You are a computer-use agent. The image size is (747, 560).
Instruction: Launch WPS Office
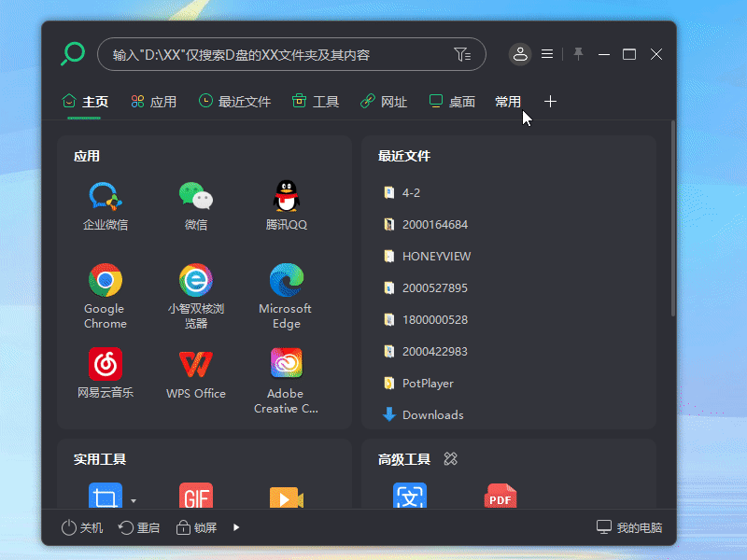196,364
